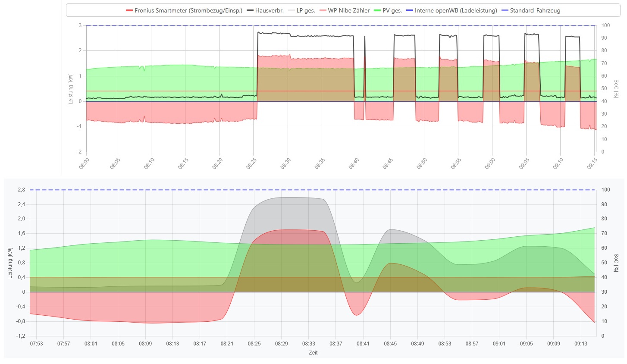Image resolution: width=627 pixels, height=364 pixels.
Task: Hide PV ges. series in legend
Action: pos(388,10)
